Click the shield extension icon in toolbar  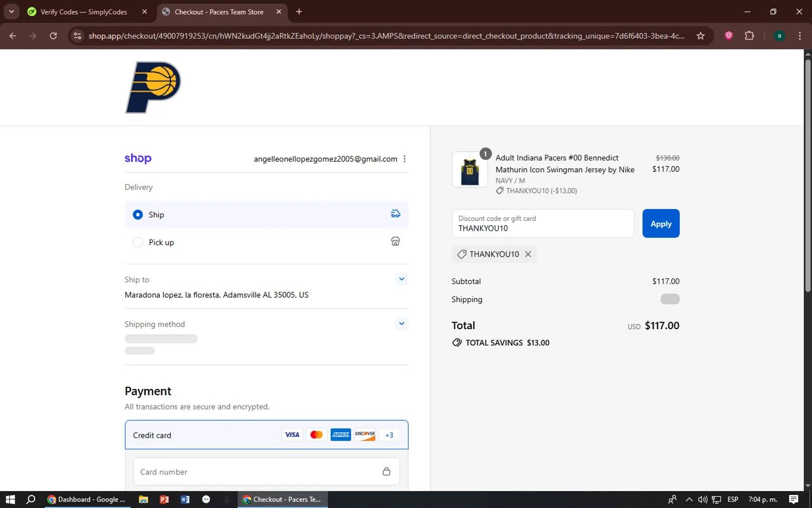(x=729, y=36)
